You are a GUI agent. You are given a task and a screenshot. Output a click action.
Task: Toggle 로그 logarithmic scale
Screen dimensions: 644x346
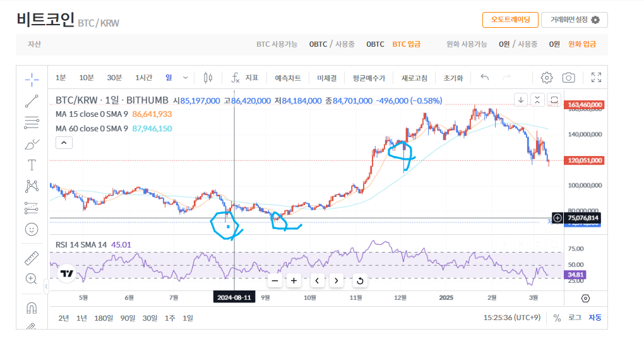point(574,318)
